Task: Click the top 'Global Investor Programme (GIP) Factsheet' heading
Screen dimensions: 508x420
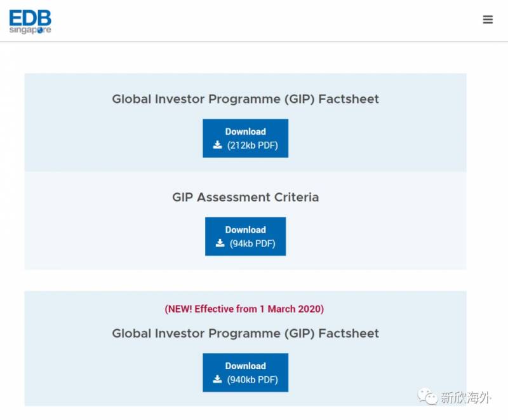Action: coord(245,99)
